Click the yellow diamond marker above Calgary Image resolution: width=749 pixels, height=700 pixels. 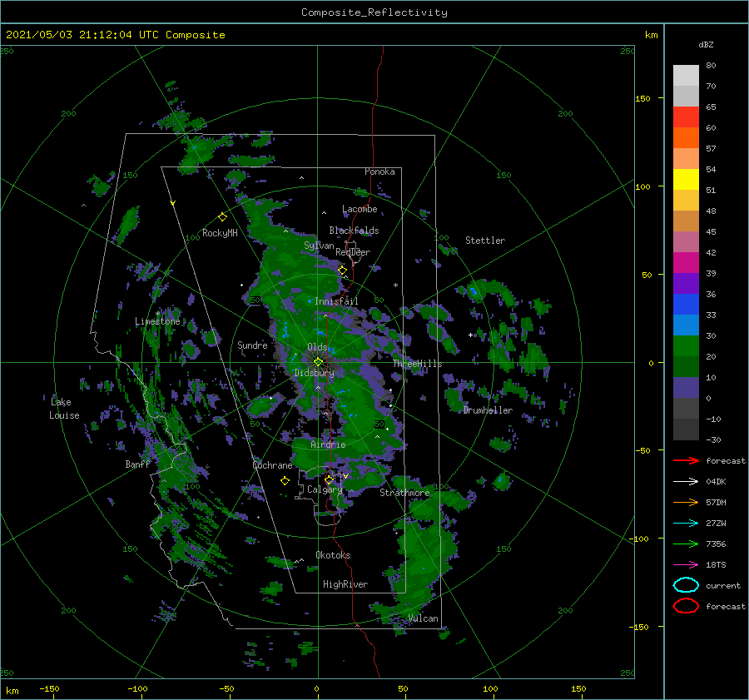329,479
